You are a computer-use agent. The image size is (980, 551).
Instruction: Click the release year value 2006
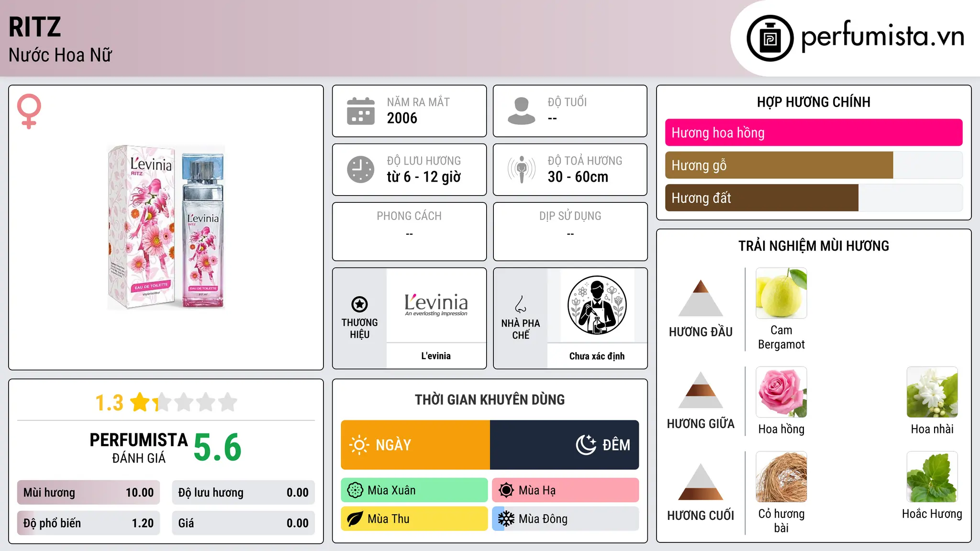[x=402, y=118]
